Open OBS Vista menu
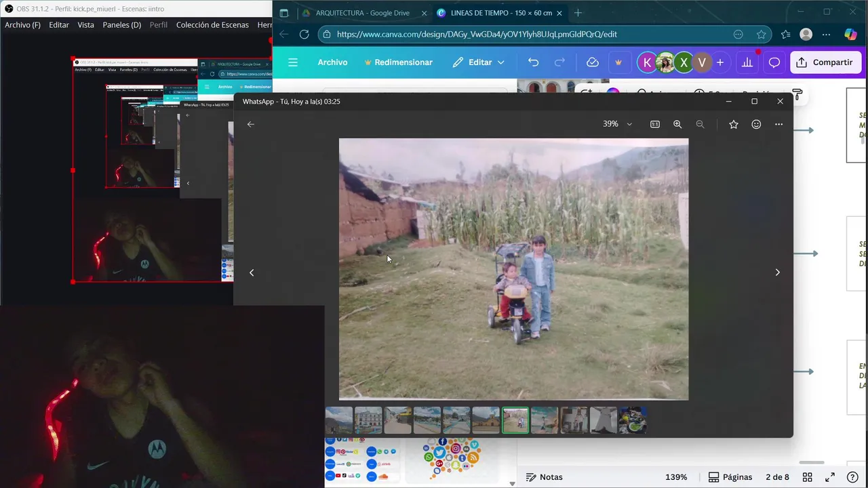The image size is (868, 488). pos(86,25)
